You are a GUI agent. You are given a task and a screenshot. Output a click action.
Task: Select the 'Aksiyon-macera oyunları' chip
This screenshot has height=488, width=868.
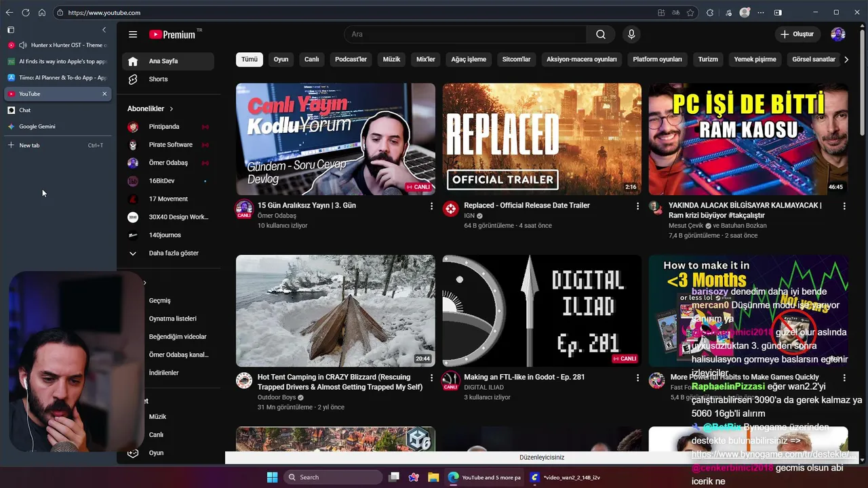(582, 60)
